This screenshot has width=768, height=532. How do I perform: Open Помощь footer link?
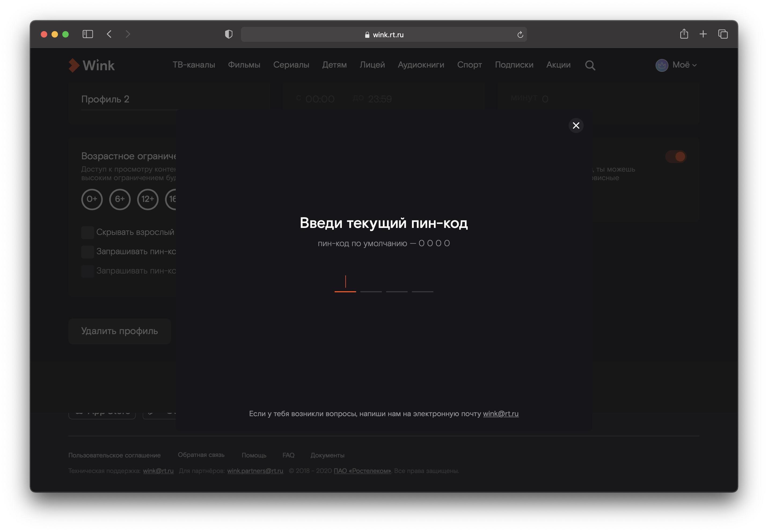254,455
